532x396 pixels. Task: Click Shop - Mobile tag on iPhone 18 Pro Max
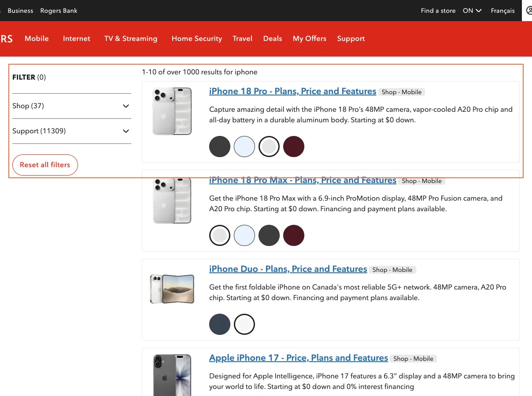point(422,181)
